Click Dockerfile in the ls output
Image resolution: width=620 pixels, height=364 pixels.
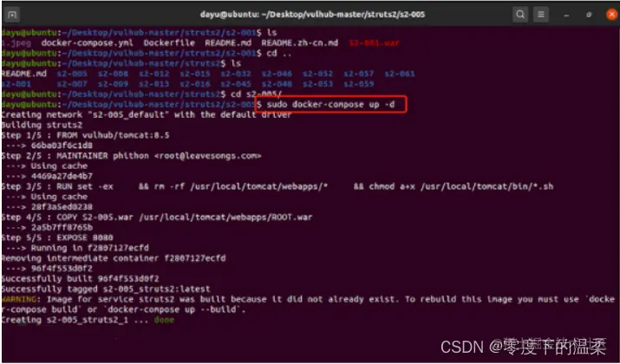click(169, 42)
